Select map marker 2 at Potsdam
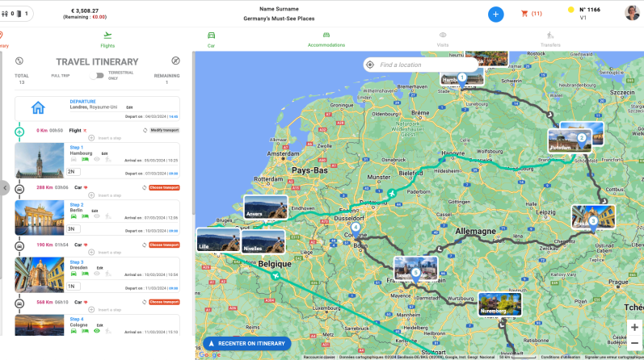Screen dimensions: 644x360 point(582,140)
